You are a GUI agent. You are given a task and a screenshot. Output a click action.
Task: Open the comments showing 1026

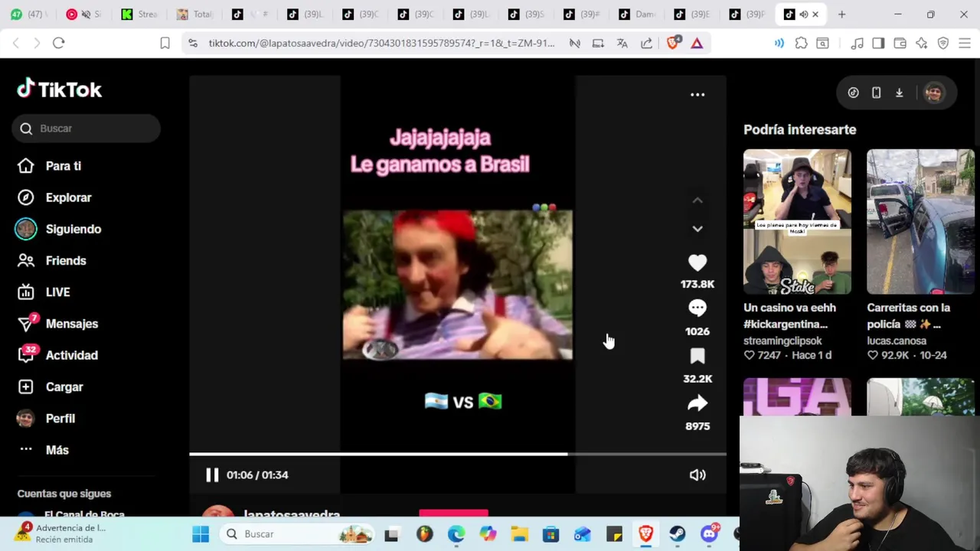tap(697, 308)
